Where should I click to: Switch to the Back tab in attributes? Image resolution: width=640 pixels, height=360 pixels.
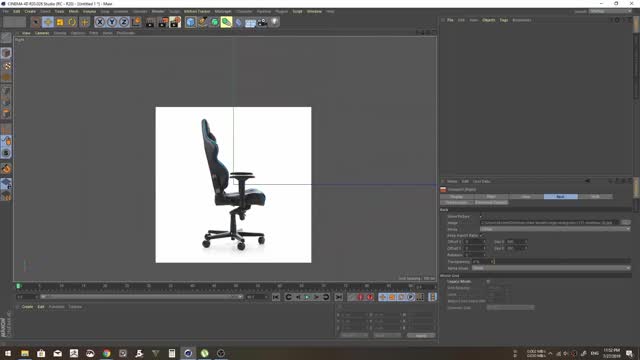coord(560,197)
